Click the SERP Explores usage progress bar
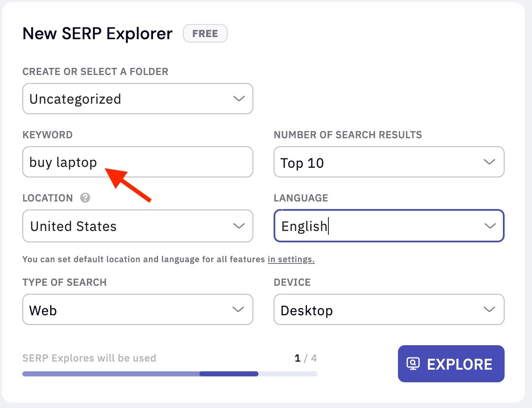The width and height of the screenshot is (532, 408). [169, 374]
